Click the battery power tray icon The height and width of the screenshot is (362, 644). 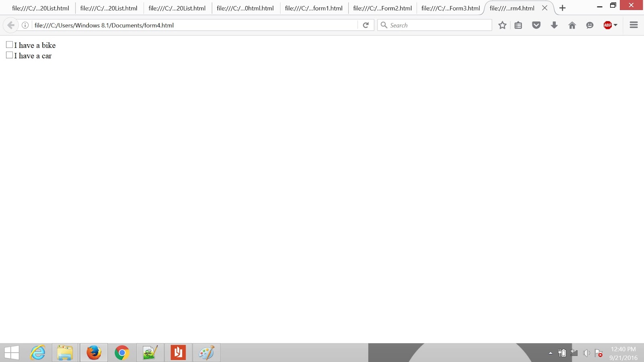(562, 353)
